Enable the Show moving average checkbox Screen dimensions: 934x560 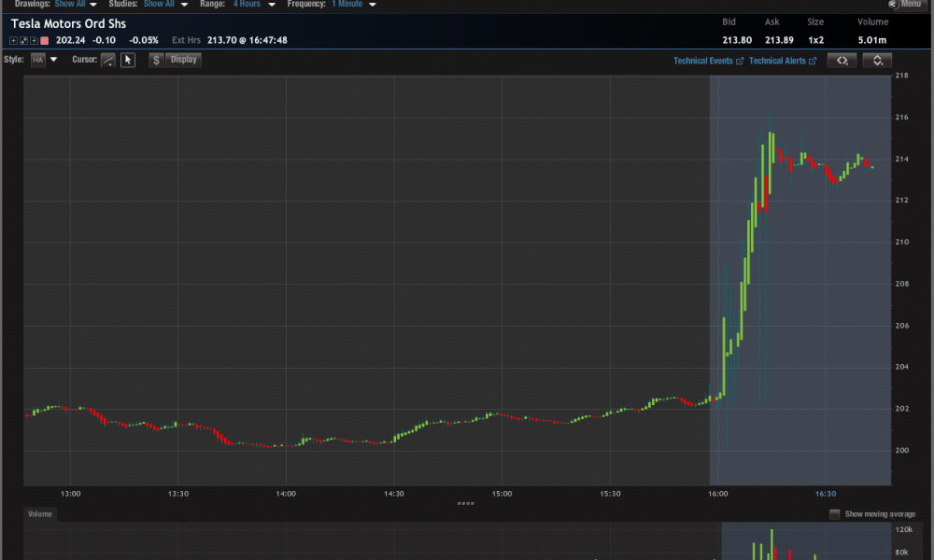point(834,514)
